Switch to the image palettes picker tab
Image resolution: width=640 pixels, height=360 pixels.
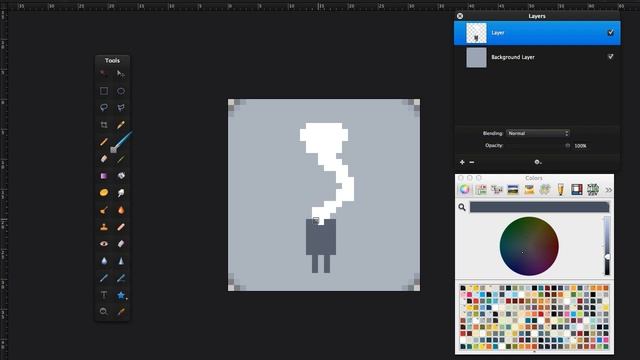pos(513,189)
